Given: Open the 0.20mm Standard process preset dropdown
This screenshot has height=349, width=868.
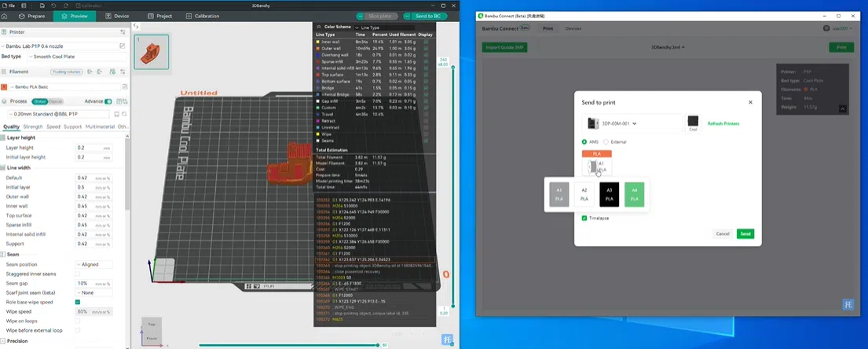Looking at the screenshot, I should point(59,114).
